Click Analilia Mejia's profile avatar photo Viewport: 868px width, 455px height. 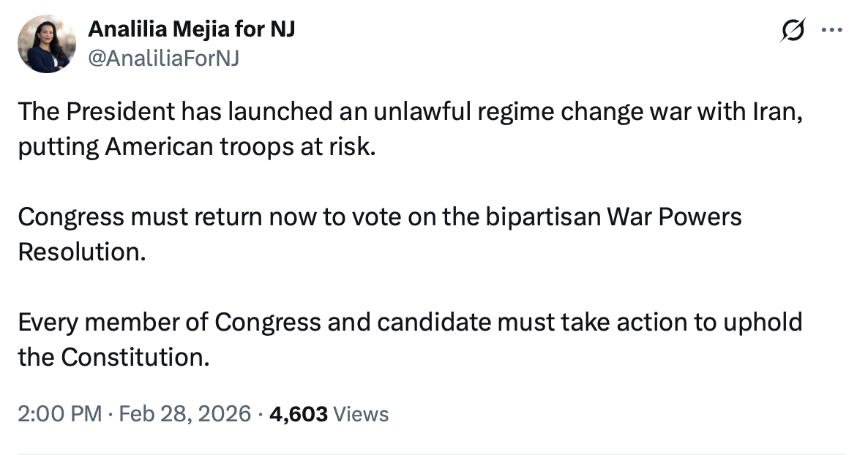[x=48, y=45]
